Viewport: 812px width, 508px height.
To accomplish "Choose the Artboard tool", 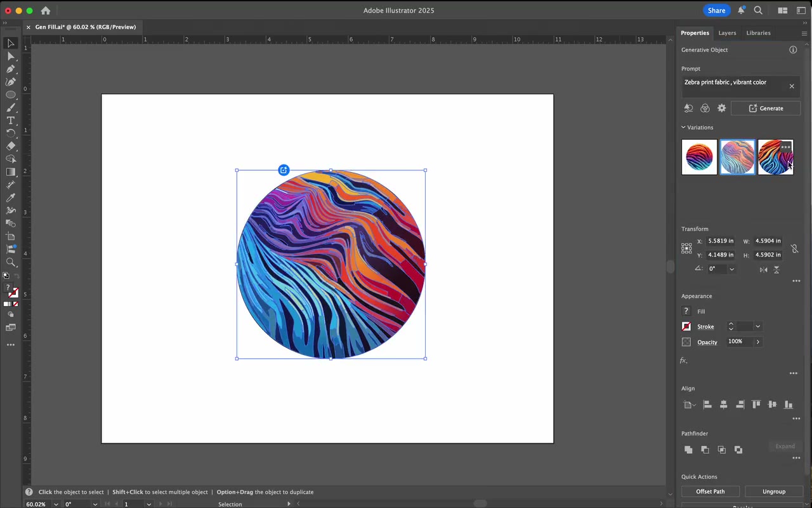I will [11, 236].
